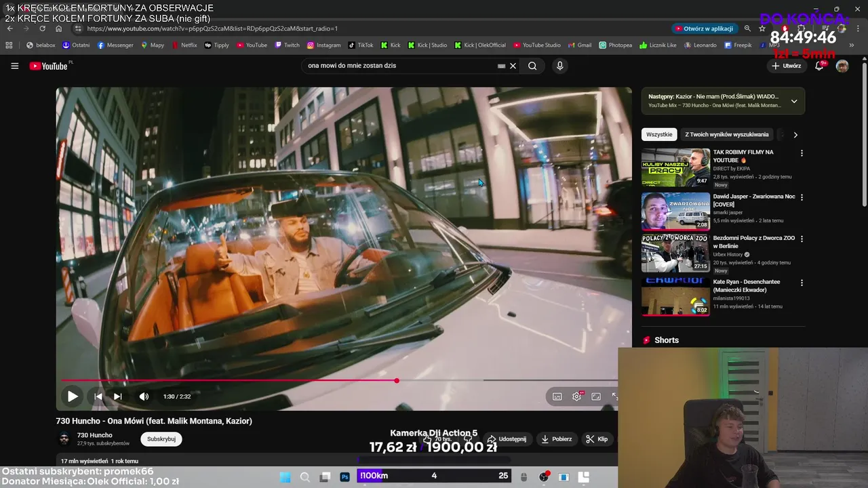Open the TikTok bookmark

361,45
